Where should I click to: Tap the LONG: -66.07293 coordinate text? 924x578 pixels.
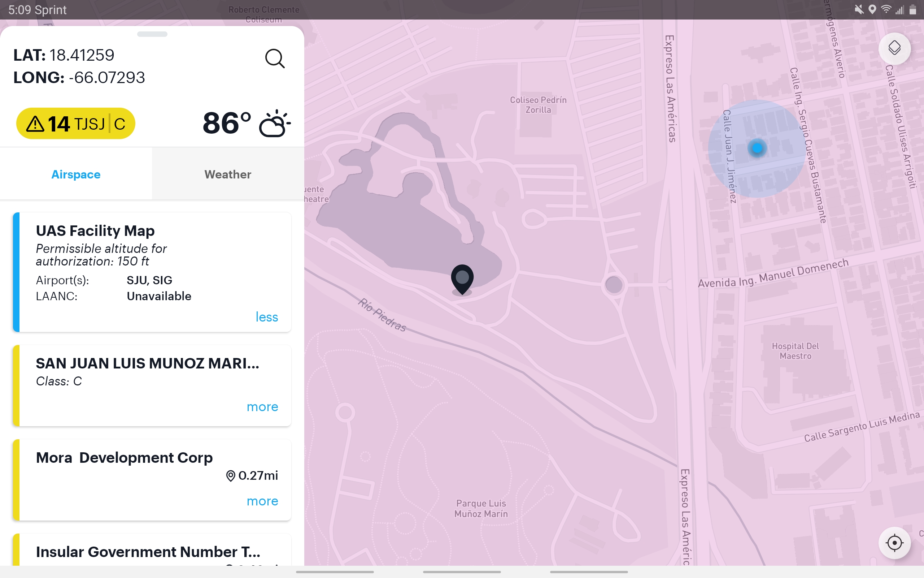[79, 78]
